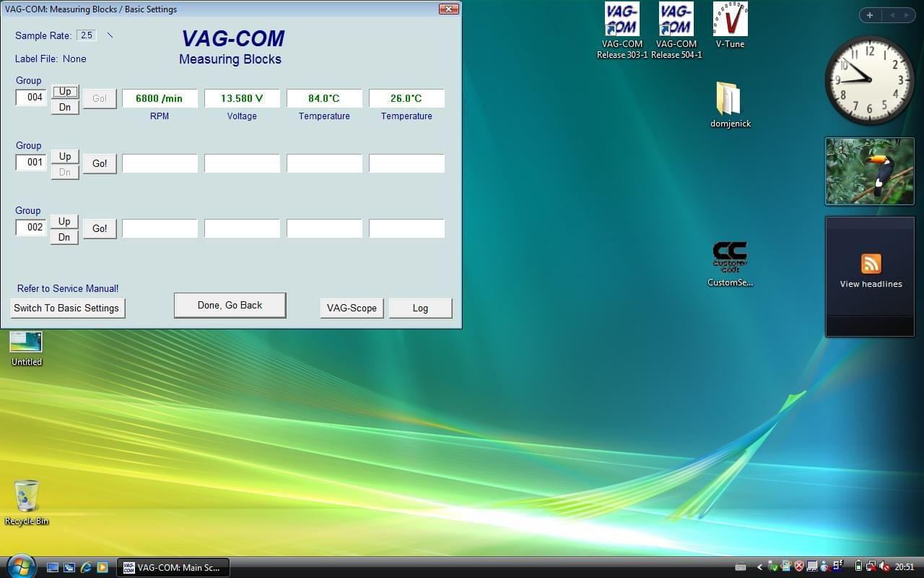Viewport: 924px width, 578px height.
Task: Click the red Windows Security shield tray icon
Action: click(799, 567)
